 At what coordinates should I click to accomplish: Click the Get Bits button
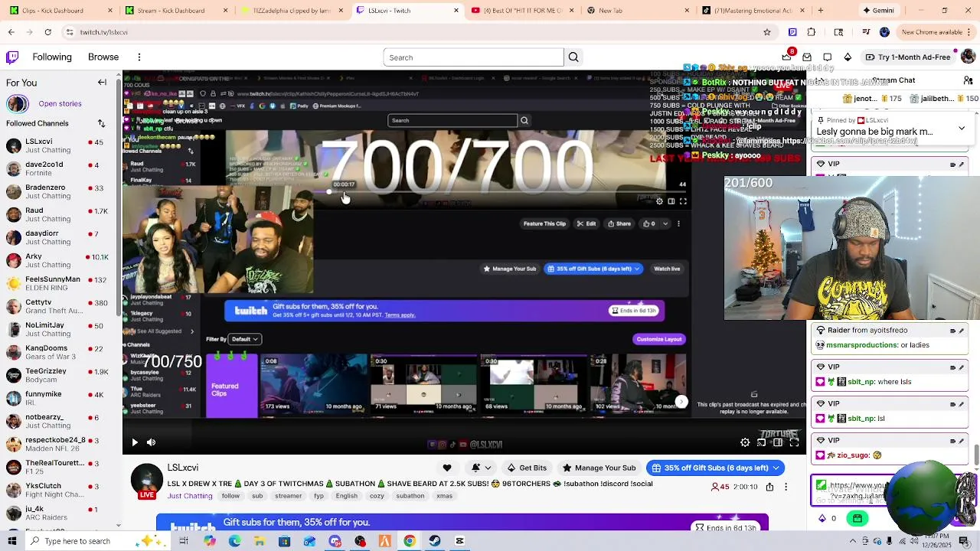point(526,468)
